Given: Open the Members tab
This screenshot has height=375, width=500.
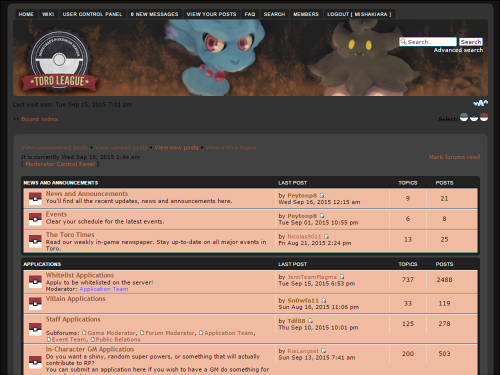Looking at the screenshot, I should point(306,14).
